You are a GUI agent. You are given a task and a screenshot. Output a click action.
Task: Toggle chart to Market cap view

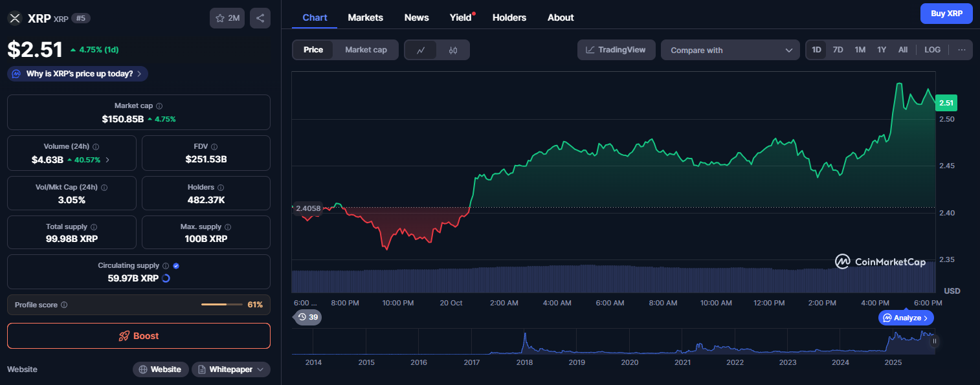click(366, 50)
